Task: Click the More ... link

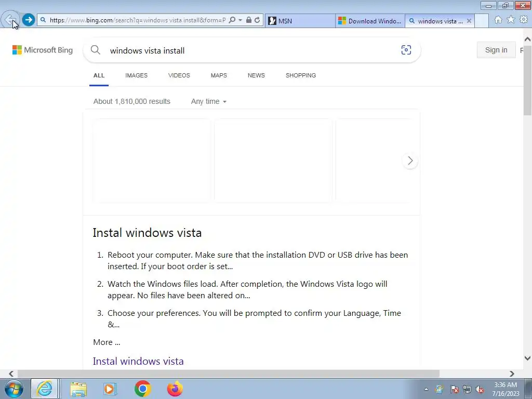Action: (x=107, y=342)
